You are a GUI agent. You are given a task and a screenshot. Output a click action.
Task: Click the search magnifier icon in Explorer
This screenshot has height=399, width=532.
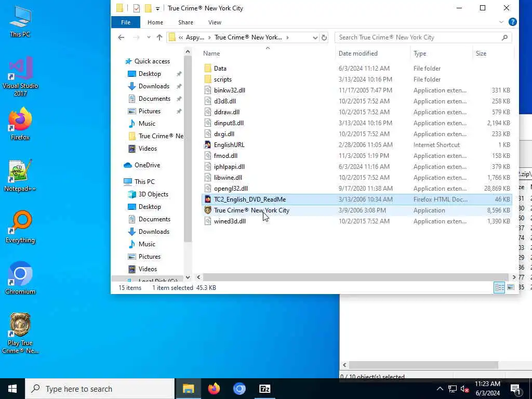504,37
